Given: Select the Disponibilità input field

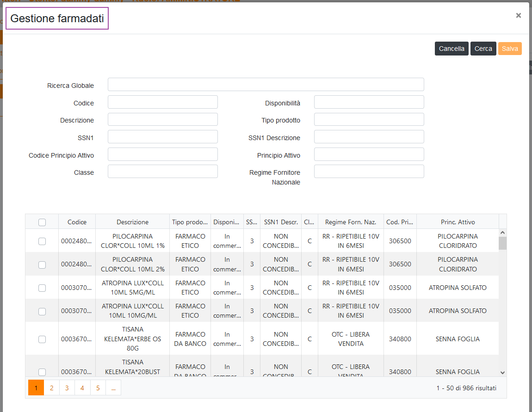Looking at the screenshot, I should pyautogui.click(x=369, y=102).
